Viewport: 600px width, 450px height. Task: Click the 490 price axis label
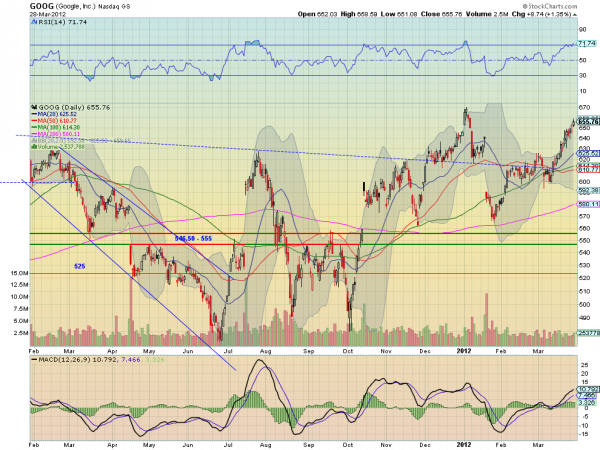(584, 318)
